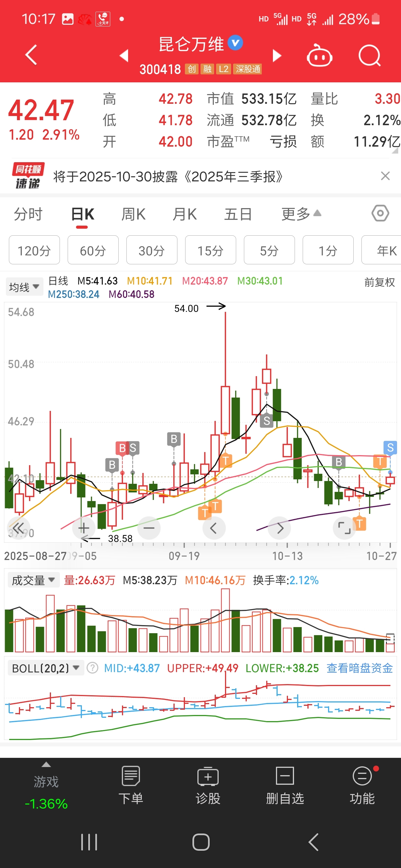Image resolution: width=401 pixels, height=868 pixels.
Task: Open Android recent apps button
Action: 89,842
